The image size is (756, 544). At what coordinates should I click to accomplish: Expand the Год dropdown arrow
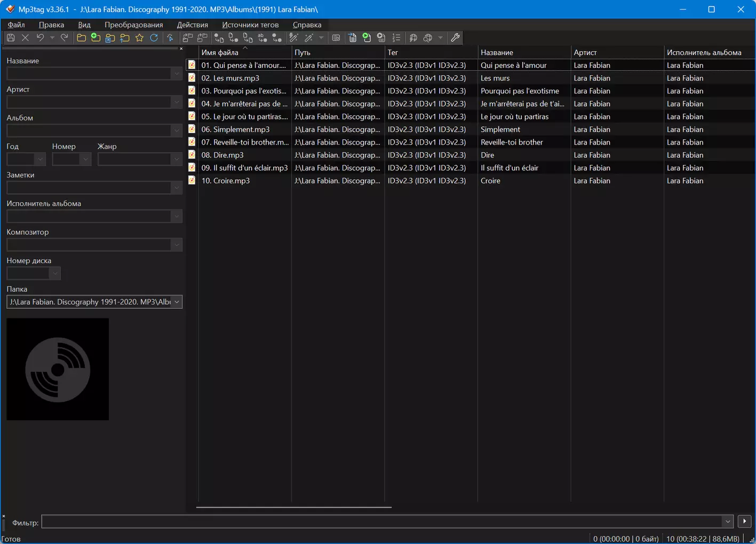(x=40, y=159)
